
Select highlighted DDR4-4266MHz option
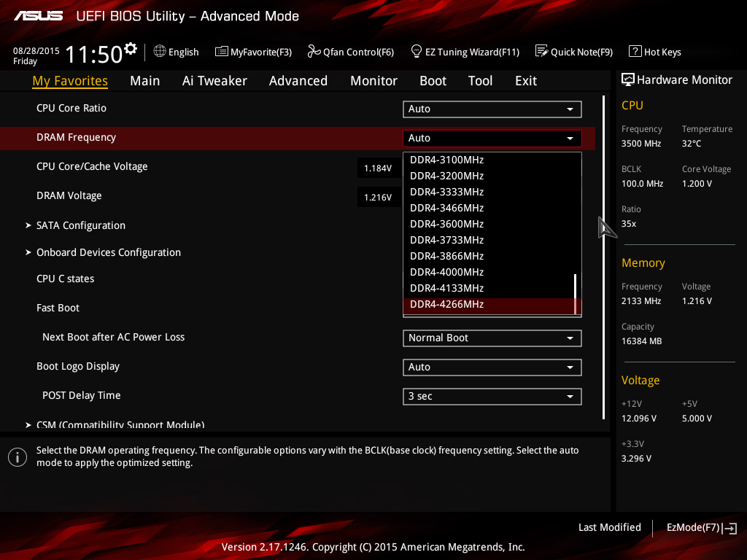[x=489, y=305]
